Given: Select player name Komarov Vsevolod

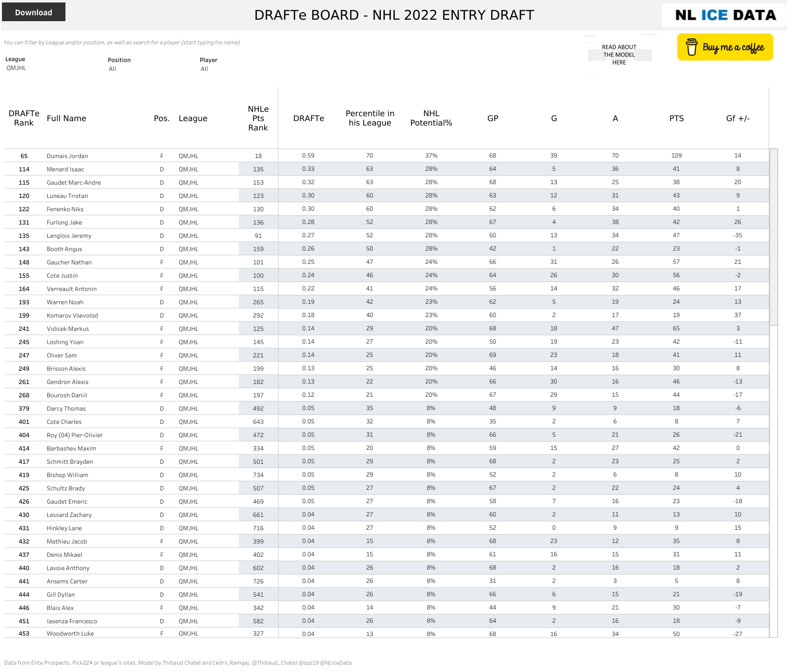Looking at the screenshot, I should (72, 316).
